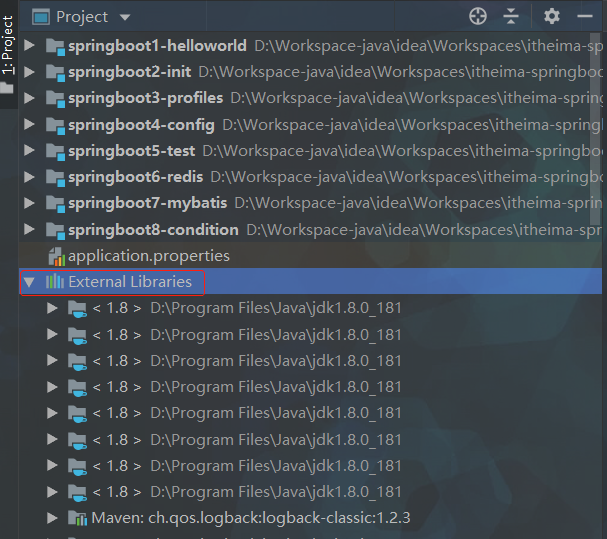Click the External Libraries bars icon
Image resolution: width=607 pixels, height=539 pixels.
(x=55, y=282)
